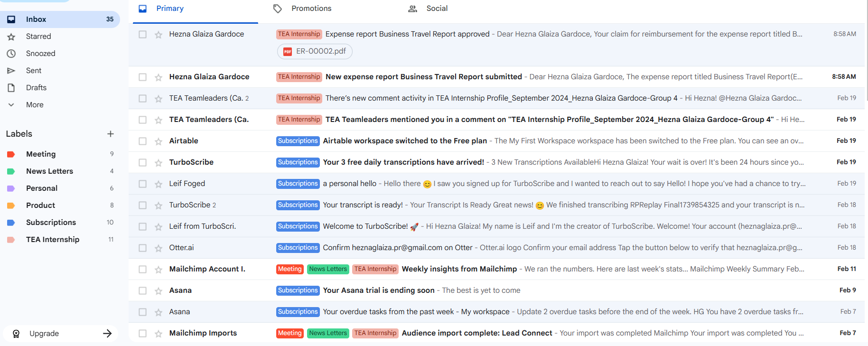Screen dimensions: 868x346
Task: Click the Upgrade arrow icon
Action: pyautogui.click(x=107, y=334)
